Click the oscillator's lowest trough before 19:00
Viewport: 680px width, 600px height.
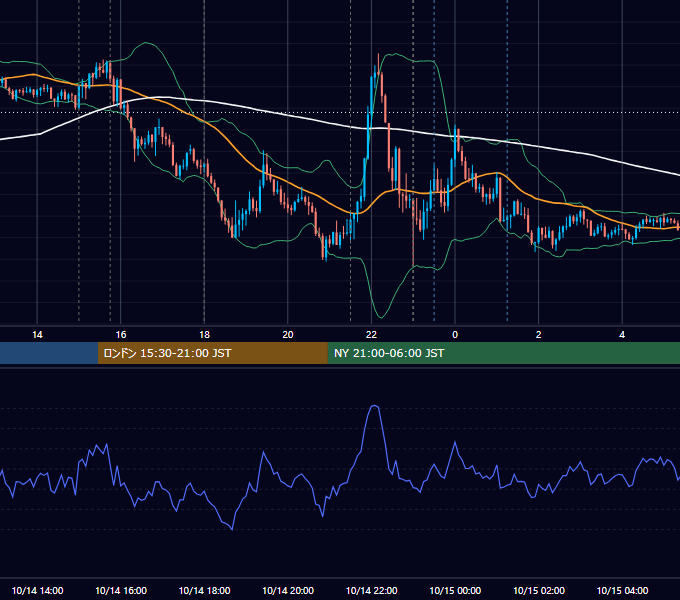point(232,529)
